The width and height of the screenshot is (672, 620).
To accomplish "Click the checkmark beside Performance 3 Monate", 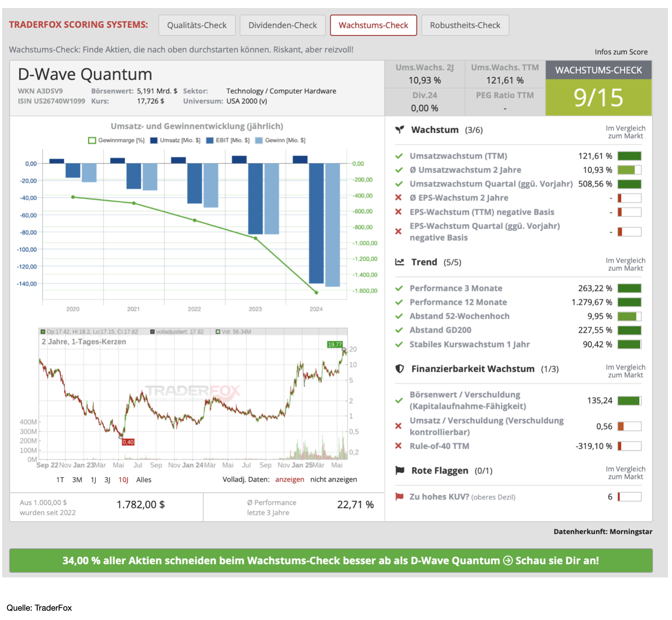I will [x=399, y=288].
